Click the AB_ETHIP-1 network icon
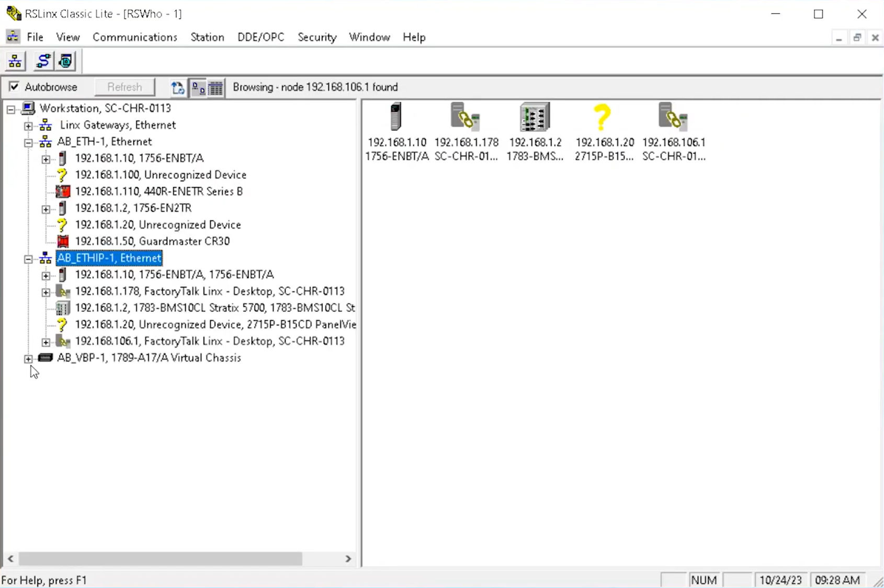The height and width of the screenshot is (588, 884). click(46, 258)
